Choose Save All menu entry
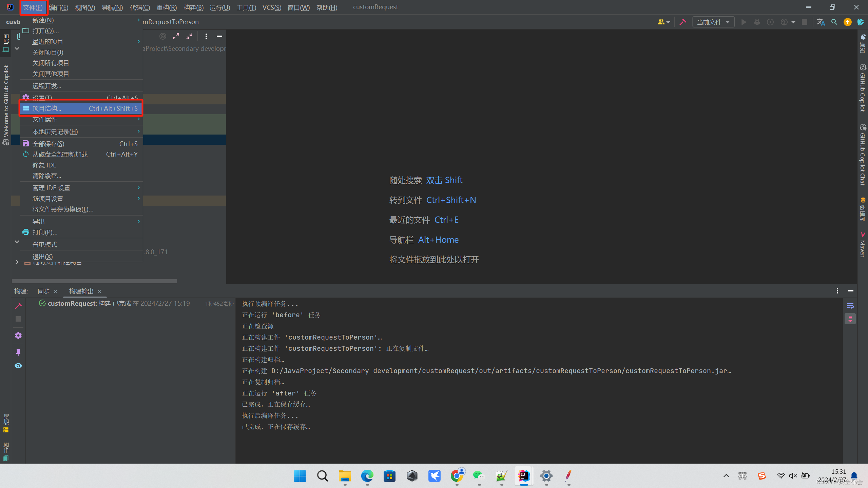This screenshot has width=868, height=488. 81,144
